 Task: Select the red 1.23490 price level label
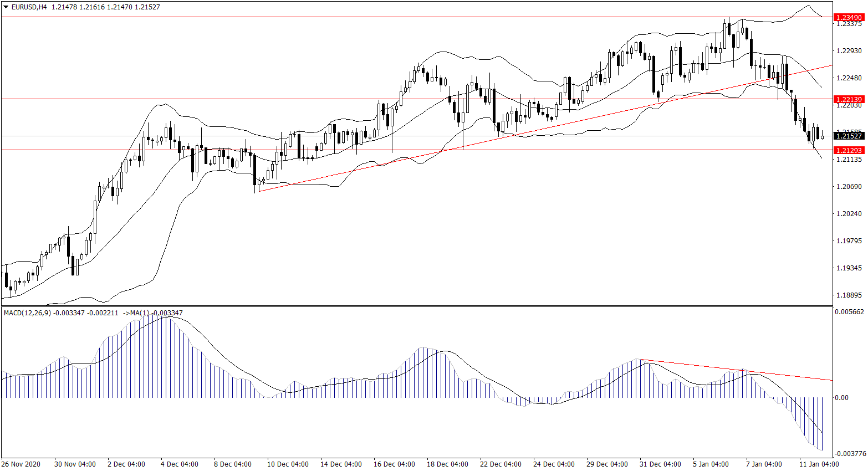(849, 18)
